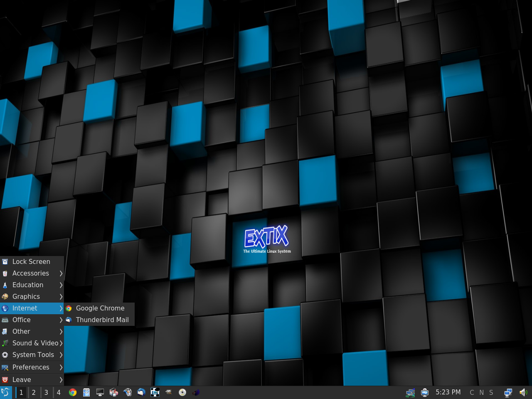This screenshot has height=399, width=532.
Task: Toggle the Caps Lock 'C' indicator
Action: [472, 392]
